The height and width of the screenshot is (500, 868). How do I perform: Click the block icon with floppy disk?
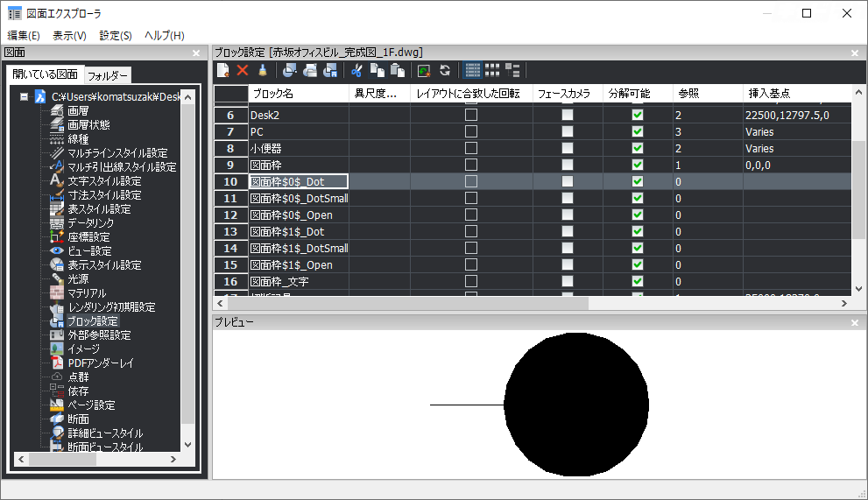pyautogui.click(x=330, y=70)
